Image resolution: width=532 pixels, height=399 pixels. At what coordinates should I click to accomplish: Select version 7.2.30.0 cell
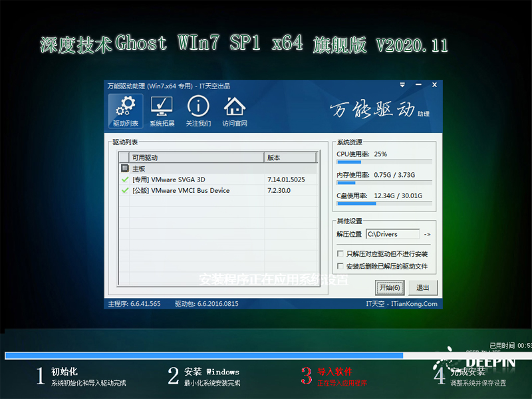tap(279, 190)
